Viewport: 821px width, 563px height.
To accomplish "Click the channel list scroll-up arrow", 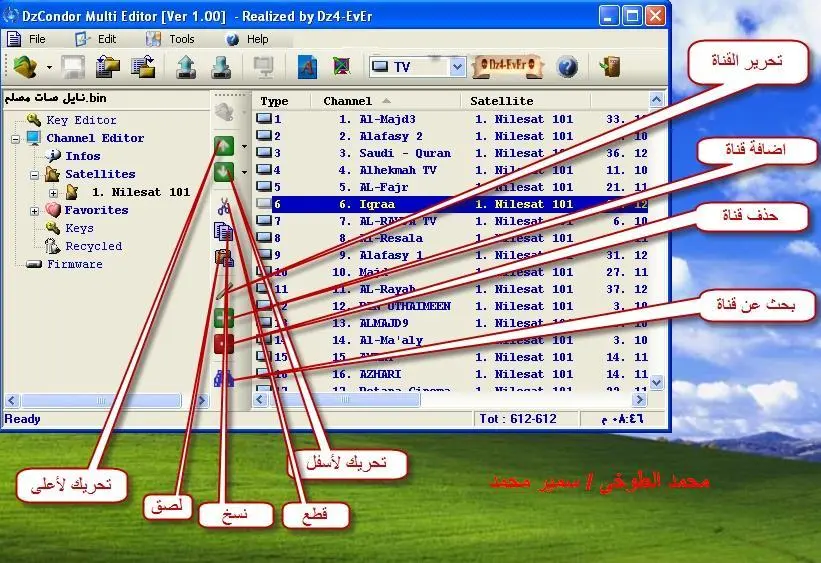I will (x=656, y=99).
